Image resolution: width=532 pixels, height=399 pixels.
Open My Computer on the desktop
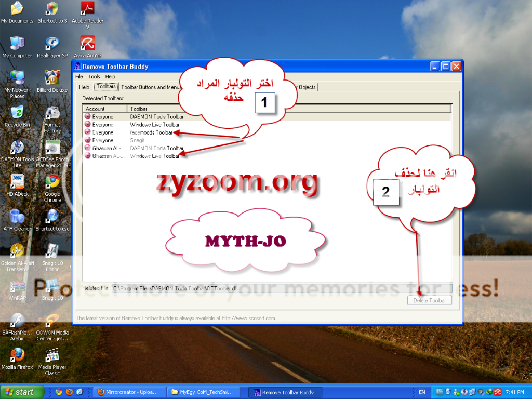click(17, 47)
